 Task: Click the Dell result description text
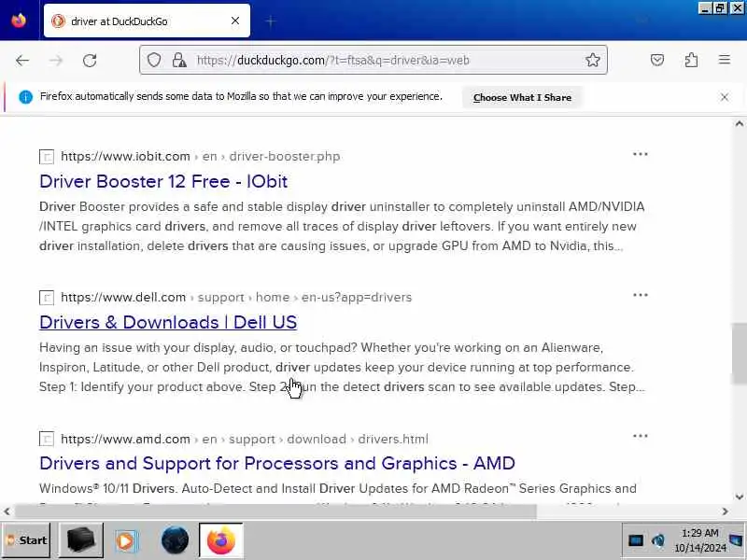342,367
